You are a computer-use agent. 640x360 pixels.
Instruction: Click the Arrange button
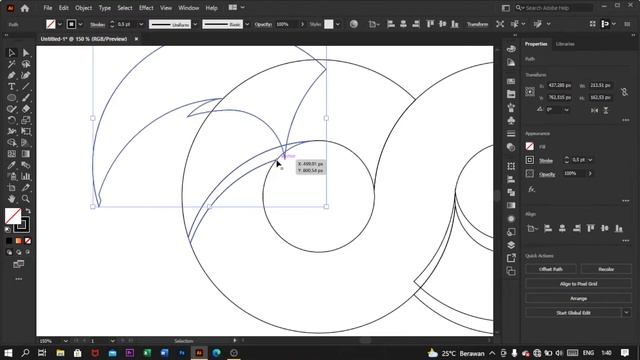[578, 298]
